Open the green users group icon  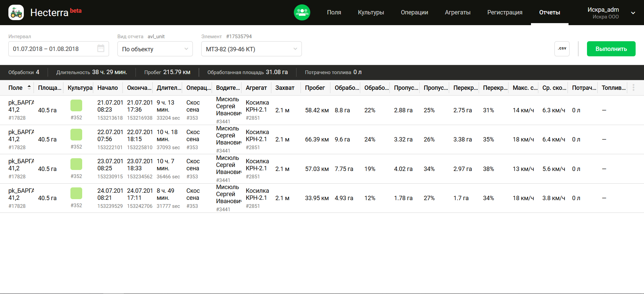(302, 12)
